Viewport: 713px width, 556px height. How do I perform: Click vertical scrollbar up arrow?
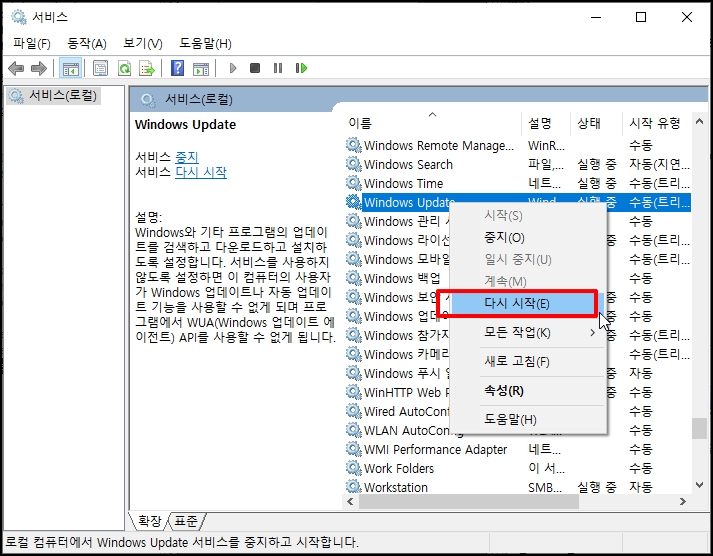coord(699,121)
